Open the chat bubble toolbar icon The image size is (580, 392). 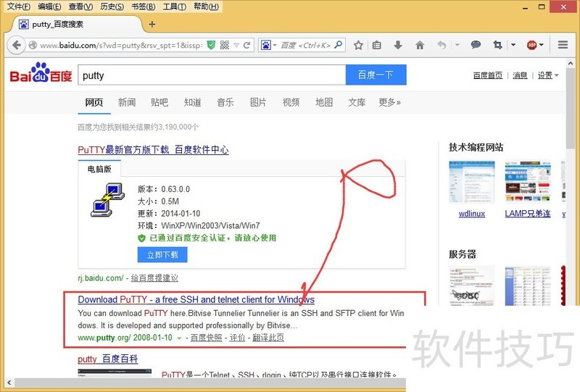point(476,45)
